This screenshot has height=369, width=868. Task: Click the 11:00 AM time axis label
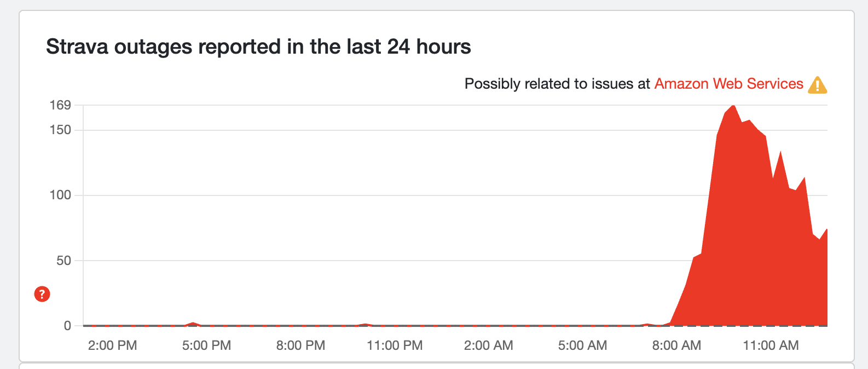pos(771,345)
